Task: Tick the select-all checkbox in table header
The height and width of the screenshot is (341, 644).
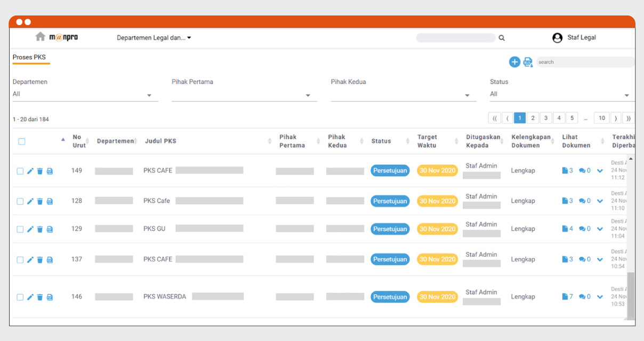Action: (22, 141)
